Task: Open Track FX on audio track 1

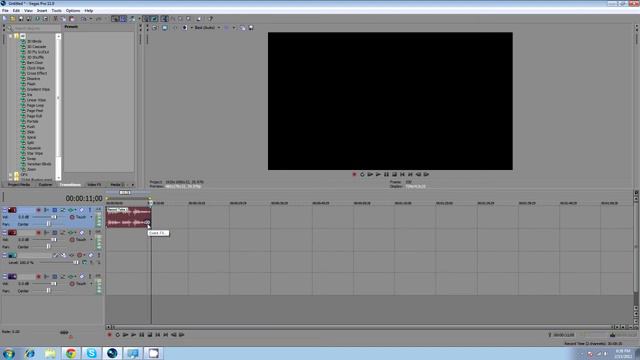Action: (70, 210)
